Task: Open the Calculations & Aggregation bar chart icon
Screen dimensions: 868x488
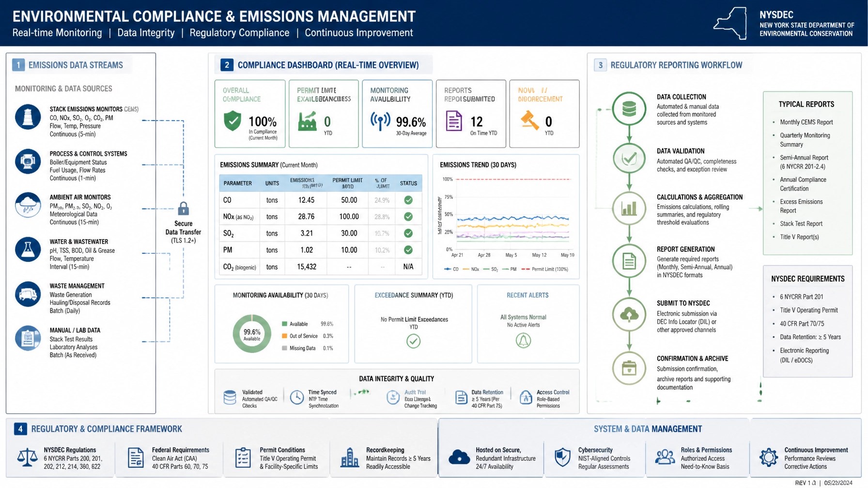Action: pos(629,209)
